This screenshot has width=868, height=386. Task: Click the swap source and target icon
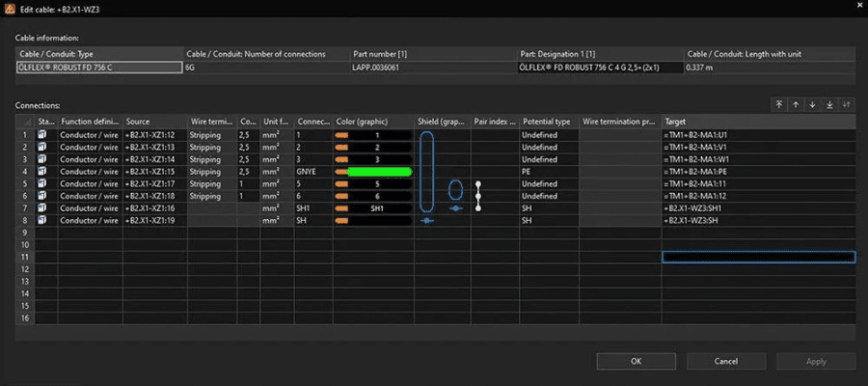[846, 104]
